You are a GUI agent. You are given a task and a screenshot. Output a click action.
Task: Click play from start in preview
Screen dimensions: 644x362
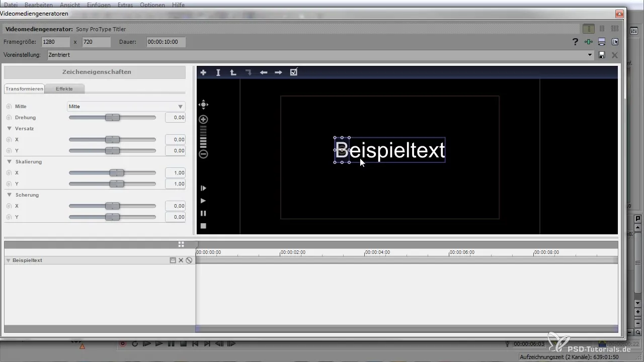[203, 188]
